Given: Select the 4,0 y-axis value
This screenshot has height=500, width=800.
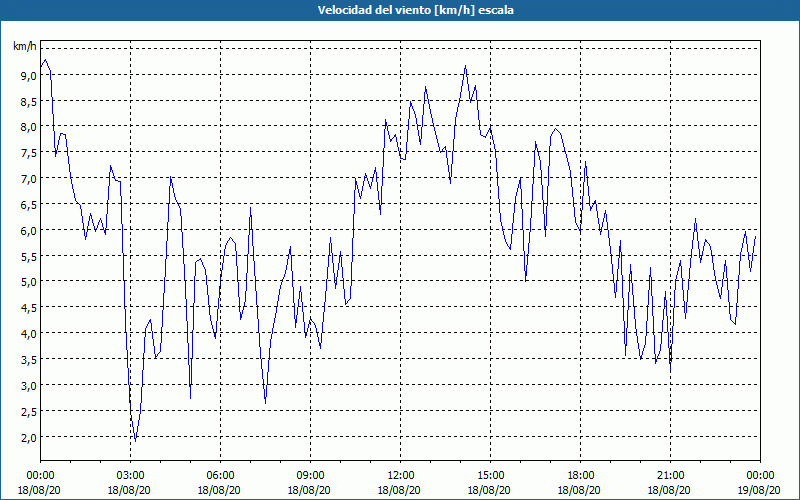Looking at the screenshot, I should pos(28,334).
